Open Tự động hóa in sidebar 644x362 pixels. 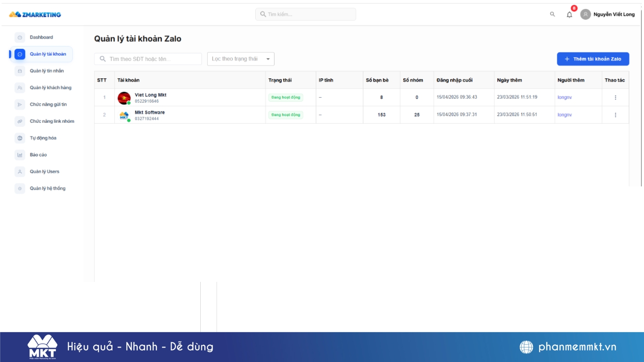click(x=43, y=138)
